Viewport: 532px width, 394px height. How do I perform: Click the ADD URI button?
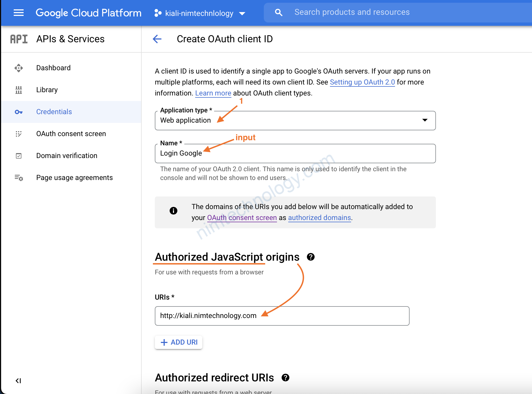[179, 342]
